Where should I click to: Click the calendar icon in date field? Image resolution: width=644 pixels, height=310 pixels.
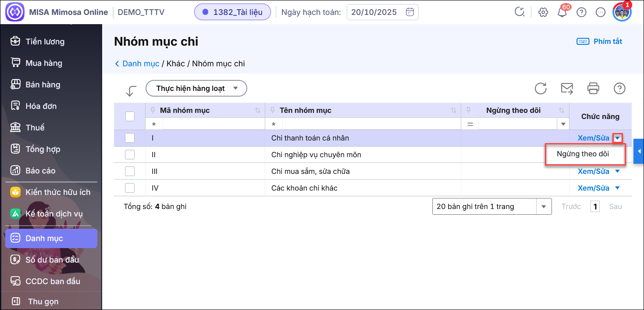click(409, 12)
